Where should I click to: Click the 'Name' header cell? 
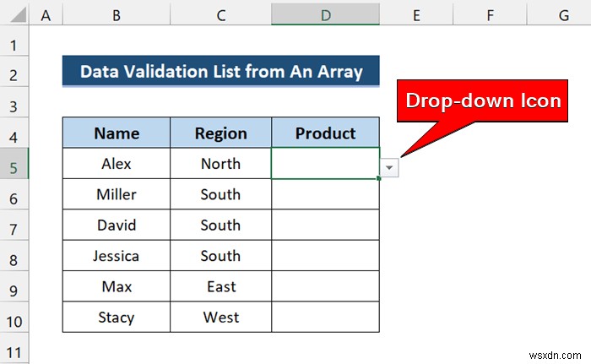(117, 133)
